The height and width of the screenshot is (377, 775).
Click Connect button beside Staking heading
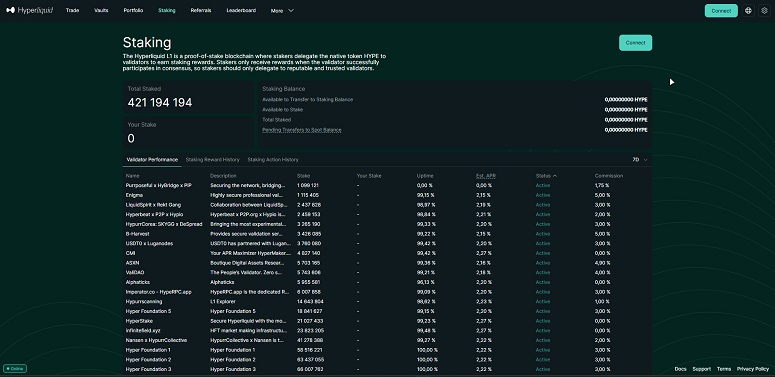[x=635, y=42]
